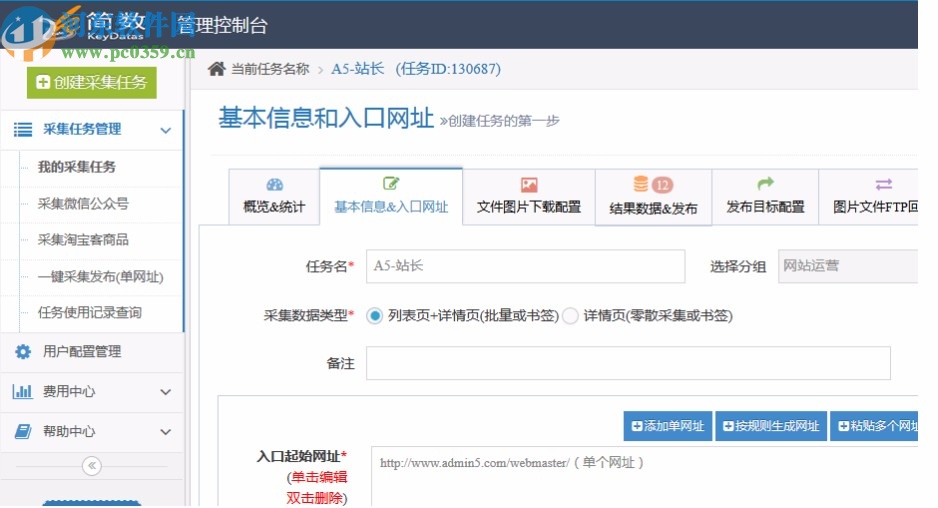Select the 基本信息&入口网址 tab
Viewport: 938px width, 508px height.
pos(391,197)
